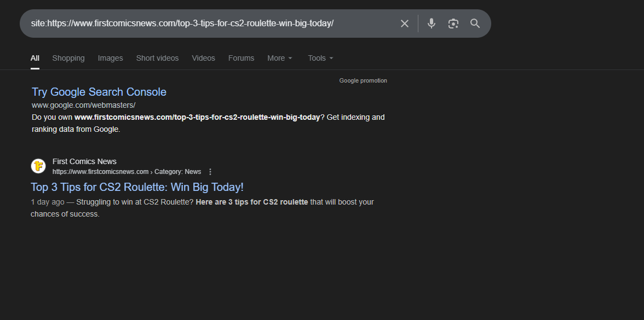Select the All results tab
The image size is (644, 320).
coord(35,58)
